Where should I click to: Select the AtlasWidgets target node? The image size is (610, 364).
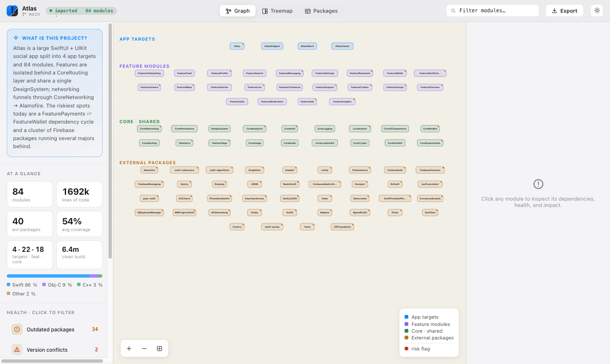coord(272,46)
